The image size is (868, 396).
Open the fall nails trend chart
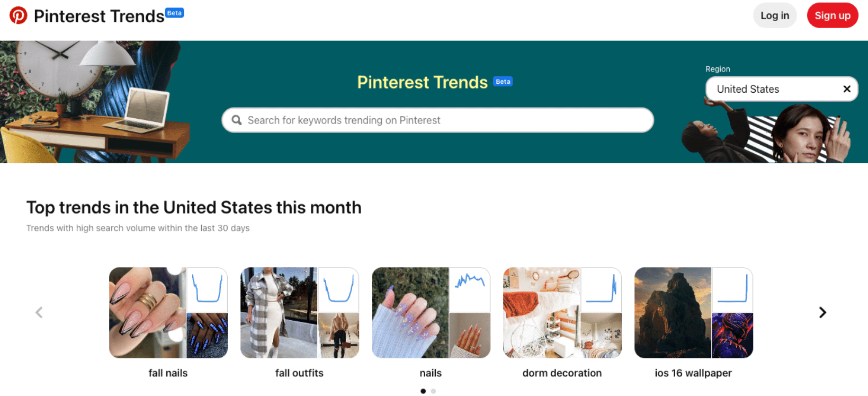point(207,289)
